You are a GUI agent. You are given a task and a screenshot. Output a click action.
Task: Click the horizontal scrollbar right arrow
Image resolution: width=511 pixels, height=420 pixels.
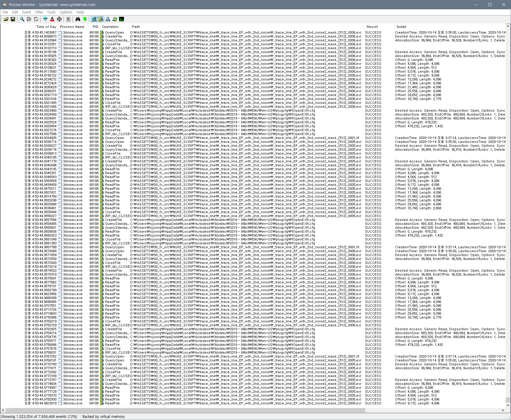coord(503,410)
